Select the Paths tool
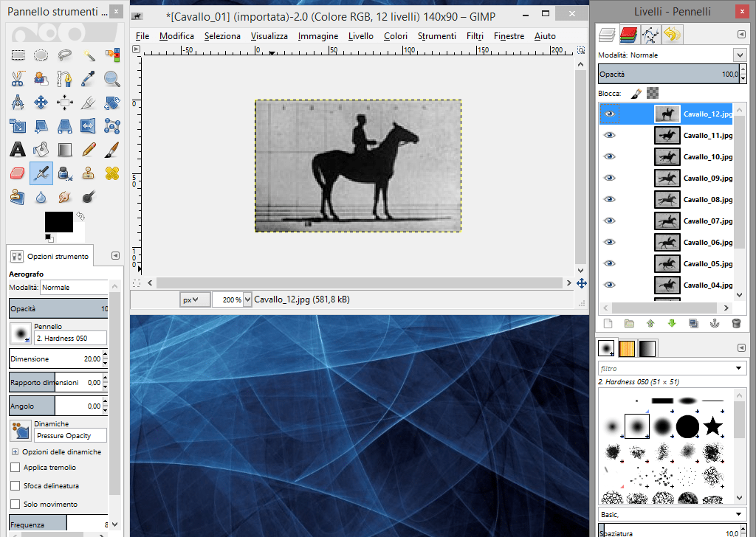The image size is (756, 537). 65,78
